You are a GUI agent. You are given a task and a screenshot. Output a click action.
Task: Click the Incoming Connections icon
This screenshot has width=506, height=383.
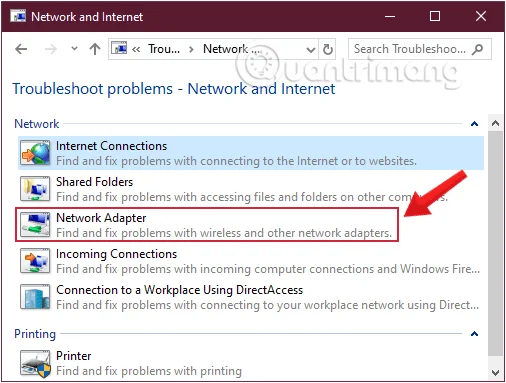35,261
